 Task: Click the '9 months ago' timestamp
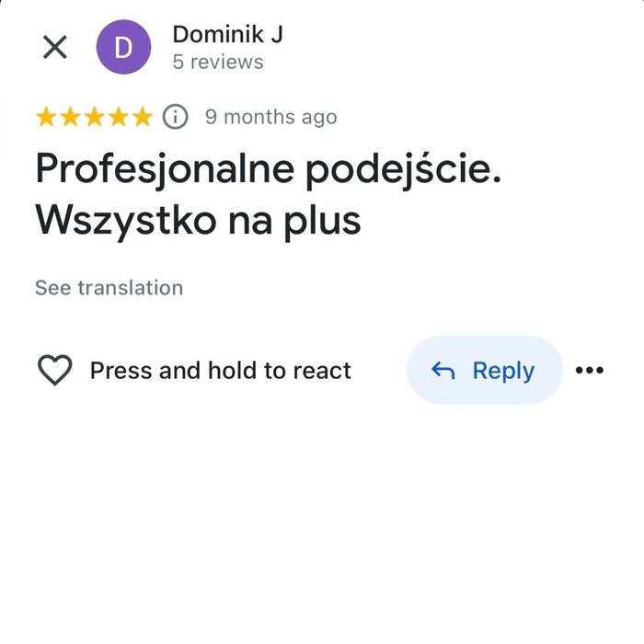tap(270, 117)
